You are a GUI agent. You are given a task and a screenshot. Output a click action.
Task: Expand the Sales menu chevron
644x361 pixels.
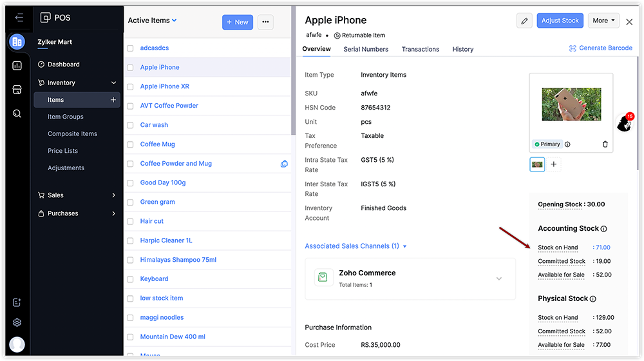click(x=114, y=195)
